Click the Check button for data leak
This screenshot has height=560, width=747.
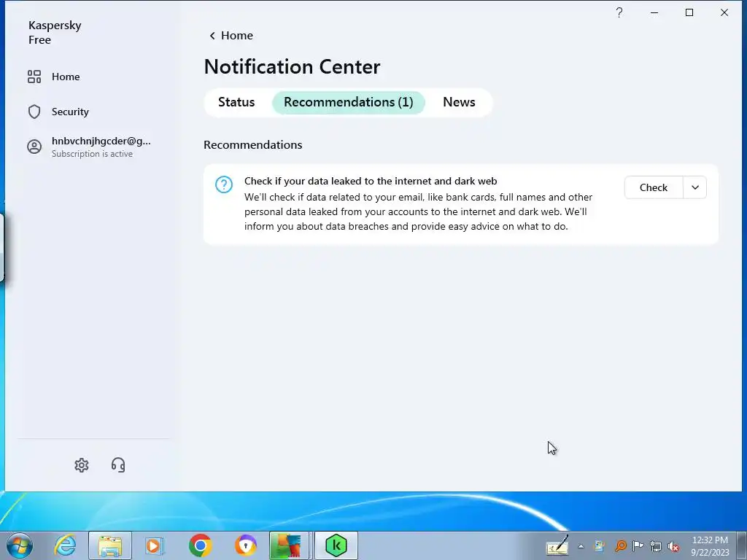pos(653,187)
